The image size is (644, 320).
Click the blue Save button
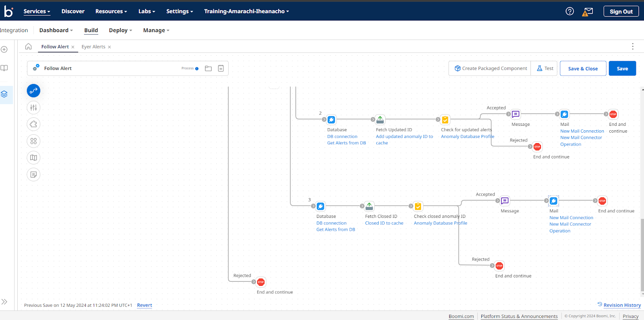point(622,68)
